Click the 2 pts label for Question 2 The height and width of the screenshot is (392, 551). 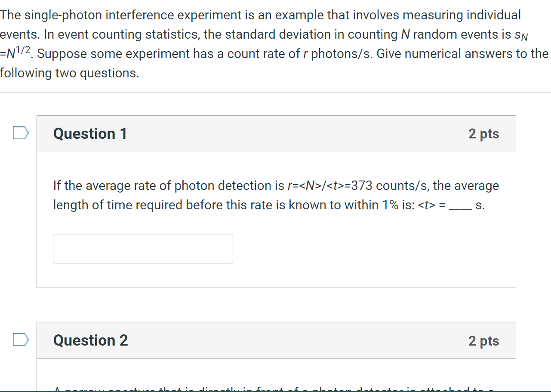pos(484,340)
